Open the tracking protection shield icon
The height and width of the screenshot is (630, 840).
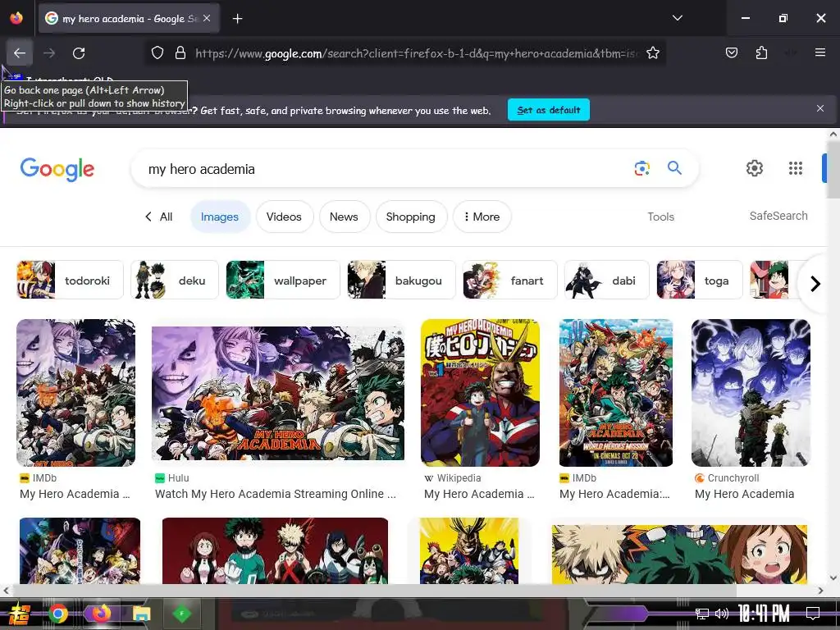click(157, 53)
